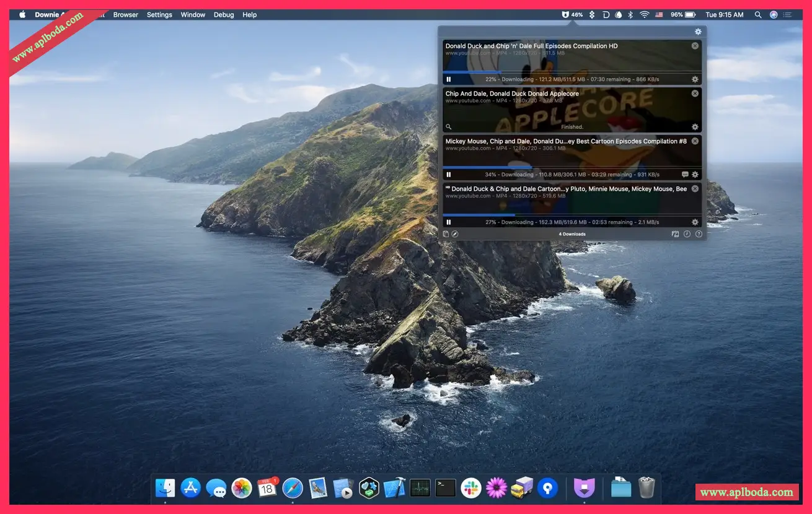This screenshot has height=514, width=812.
Task: Click the Donald Duck Full Episodes video title
Action: tap(531, 46)
